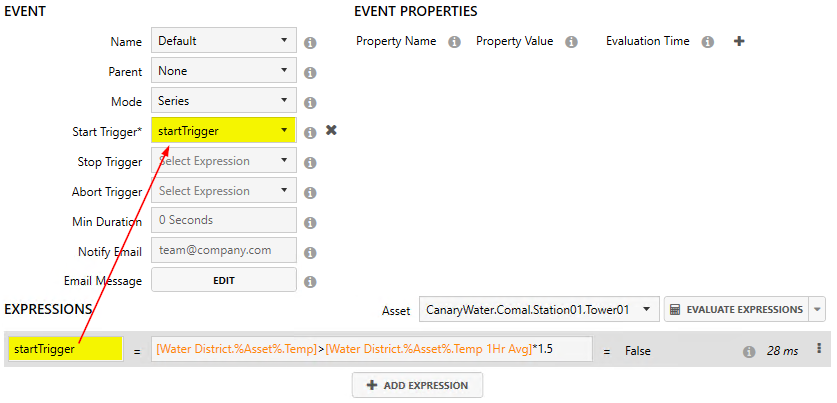
Task: Remove the Start Trigger with X icon
Action: [x=332, y=131]
